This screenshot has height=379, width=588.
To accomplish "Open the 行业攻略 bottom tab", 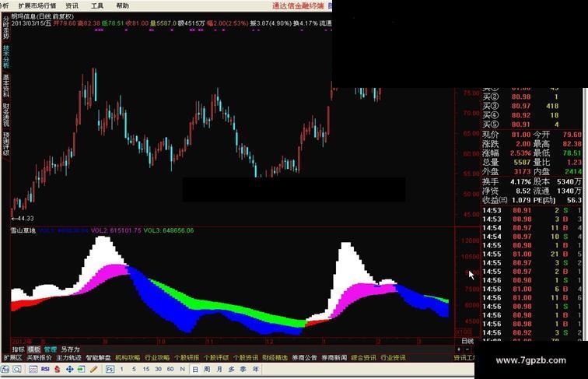I will [157, 358].
